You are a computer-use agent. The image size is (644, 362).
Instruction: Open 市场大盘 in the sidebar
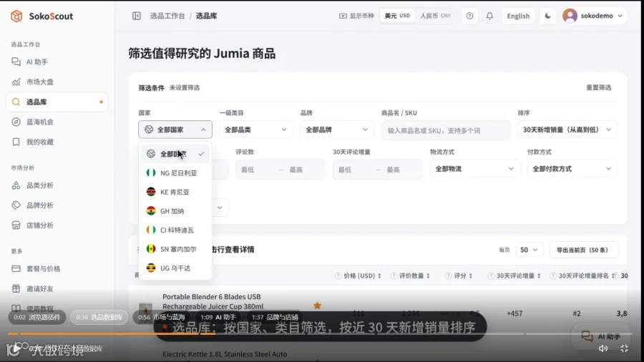(57, 82)
